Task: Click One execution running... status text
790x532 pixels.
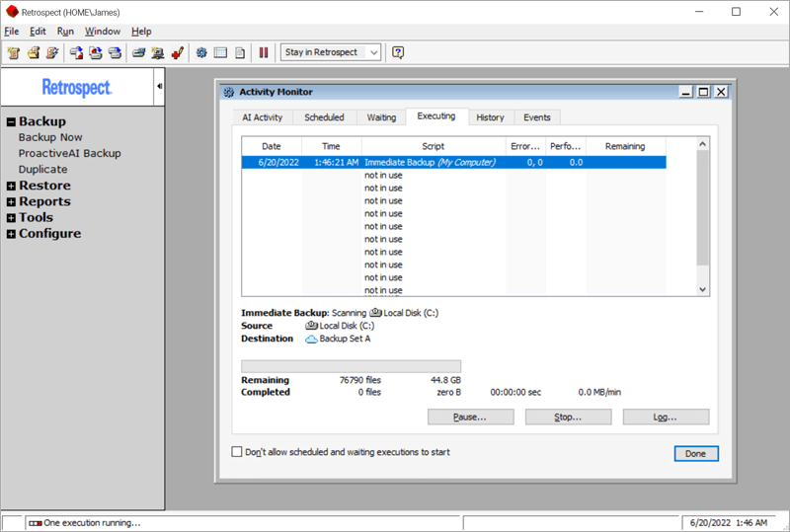Action: tap(92, 523)
